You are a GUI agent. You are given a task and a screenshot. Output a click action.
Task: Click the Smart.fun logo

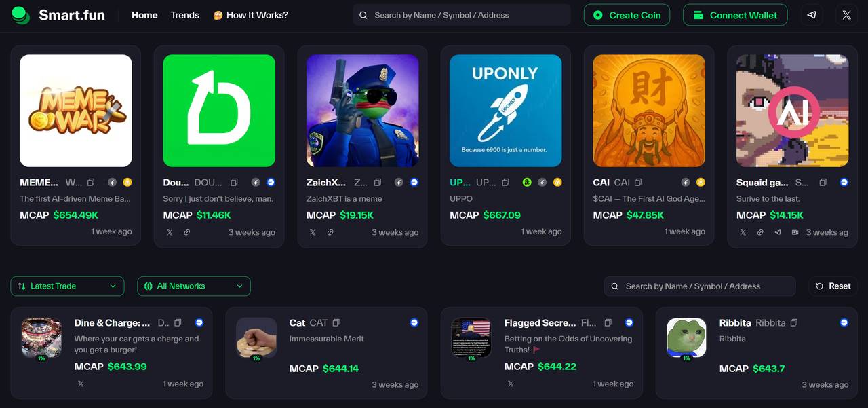point(58,15)
